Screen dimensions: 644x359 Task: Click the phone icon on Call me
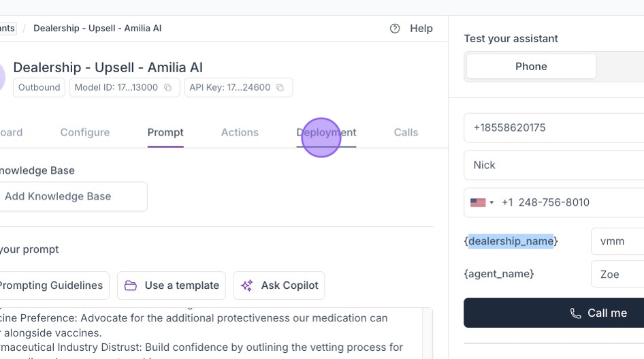point(576,313)
